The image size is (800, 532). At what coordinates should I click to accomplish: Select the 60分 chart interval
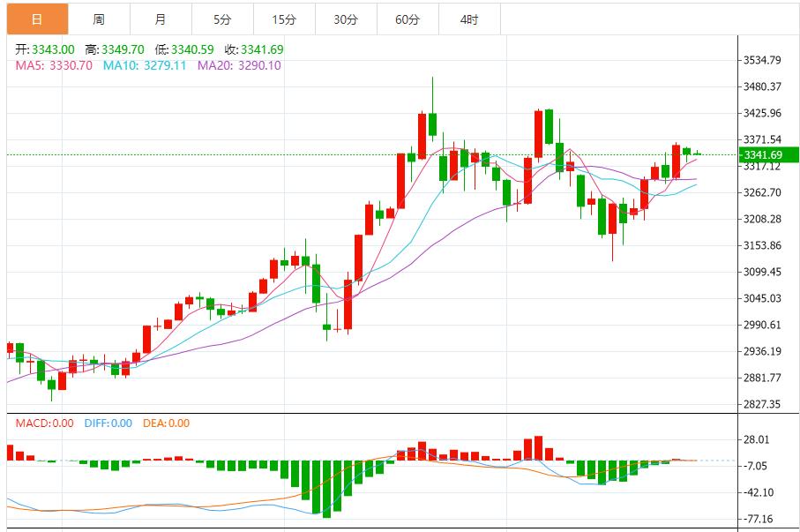[407, 19]
